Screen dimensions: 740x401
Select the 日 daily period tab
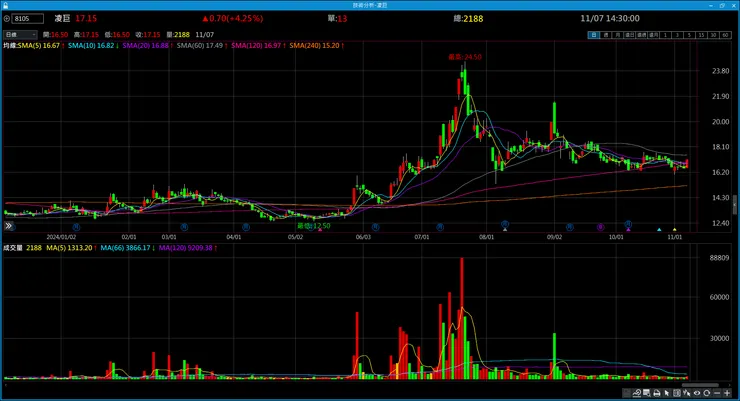[594, 35]
